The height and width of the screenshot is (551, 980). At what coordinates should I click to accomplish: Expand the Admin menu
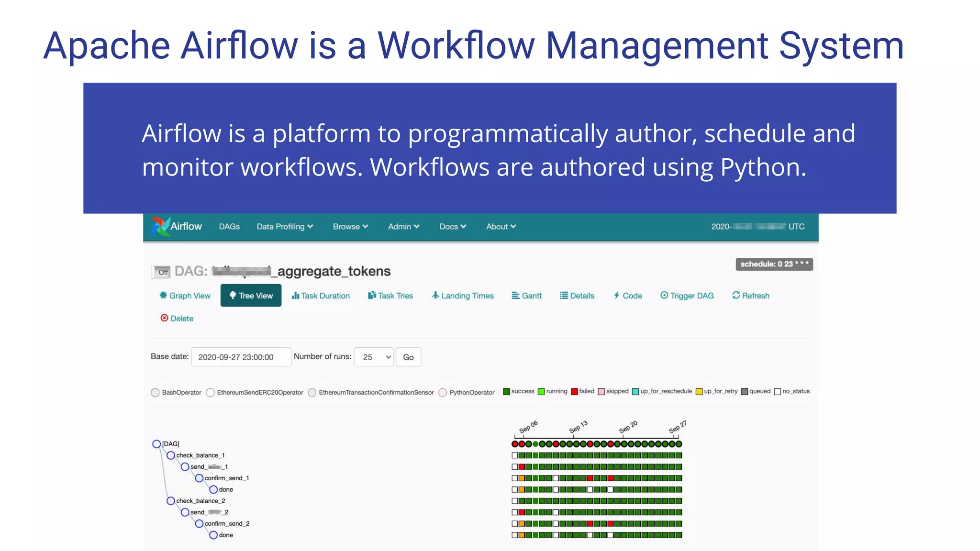tap(403, 227)
